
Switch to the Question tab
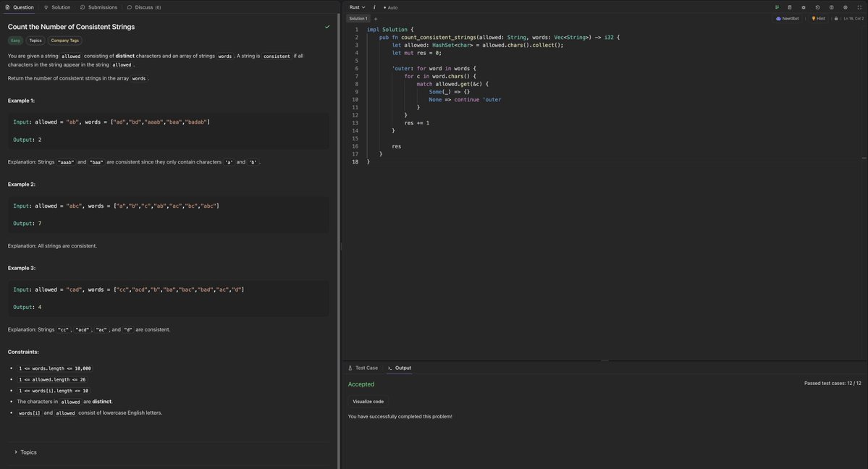(20, 7)
